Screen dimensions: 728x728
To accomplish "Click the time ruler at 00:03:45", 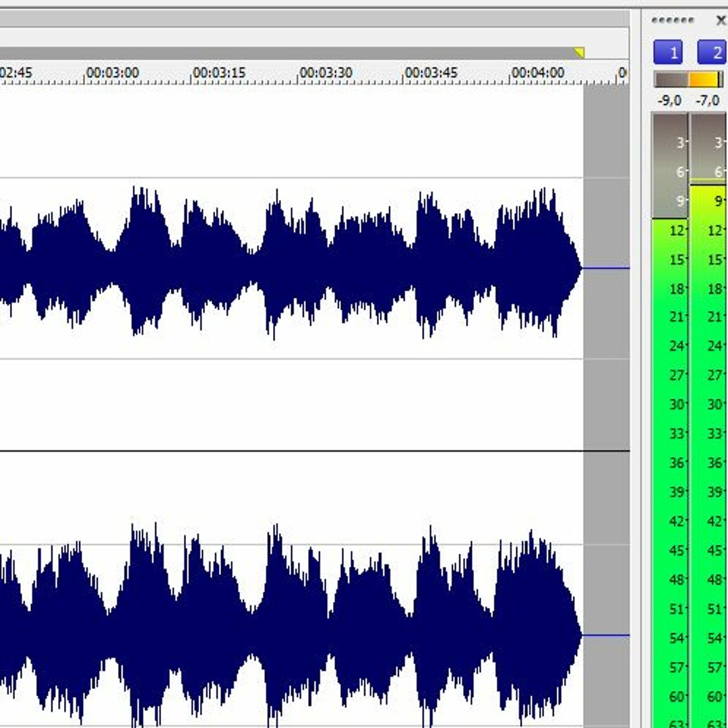I will pyautogui.click(x=431, y=73).
